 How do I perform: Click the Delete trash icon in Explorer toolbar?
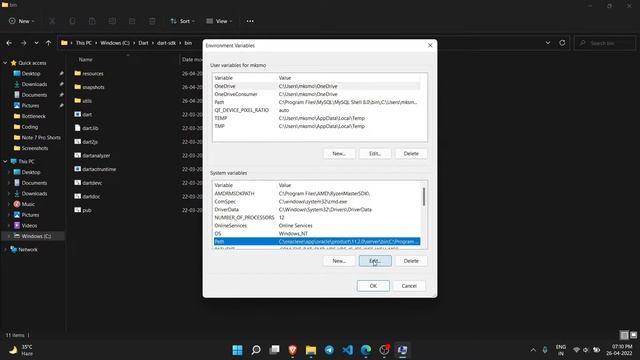(x=152, y=21)
